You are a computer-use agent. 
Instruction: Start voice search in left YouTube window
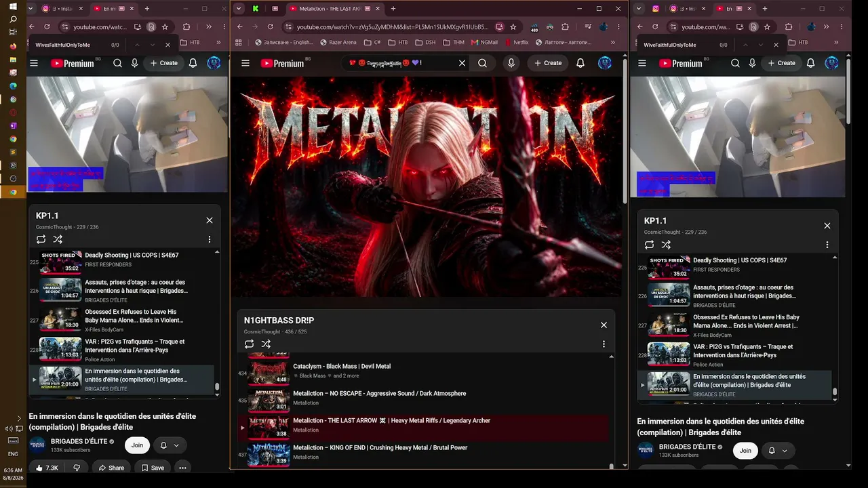[135, 63]
